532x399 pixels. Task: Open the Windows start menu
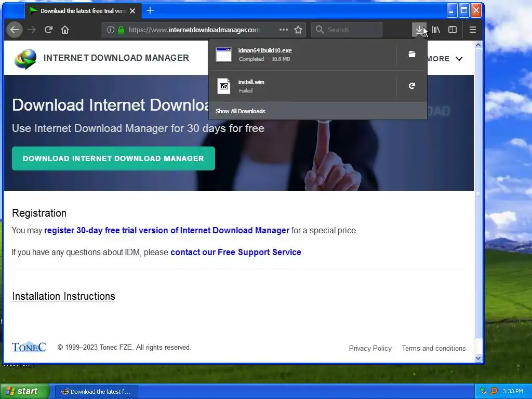pos(25,392)
